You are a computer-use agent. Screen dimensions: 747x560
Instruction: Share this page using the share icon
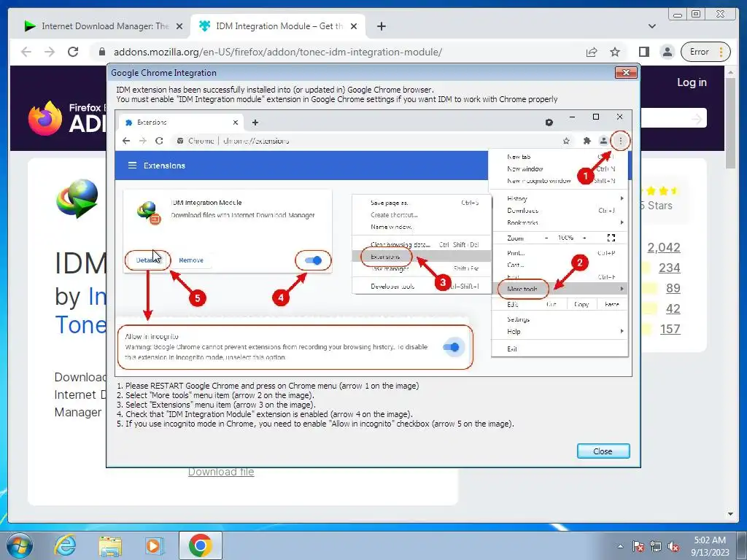592,52
